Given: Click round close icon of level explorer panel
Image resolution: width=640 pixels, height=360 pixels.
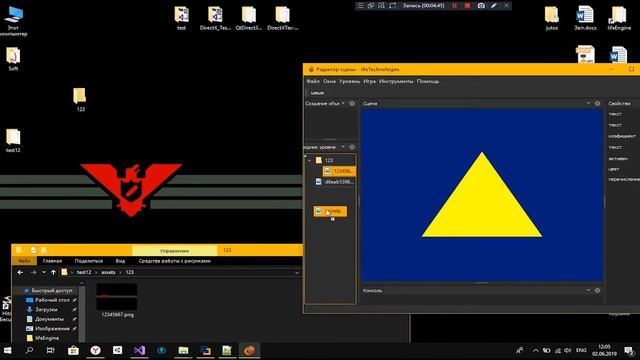Looking at the screenshot, I should 352,147.
